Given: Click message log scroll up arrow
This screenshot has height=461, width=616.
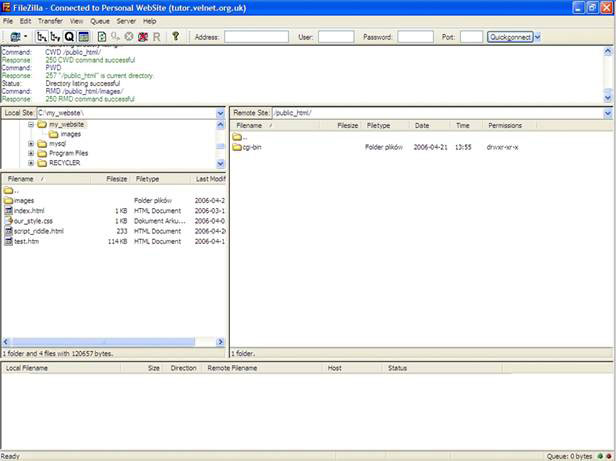Looking at the screenshot, I should [x=608, y=51].
